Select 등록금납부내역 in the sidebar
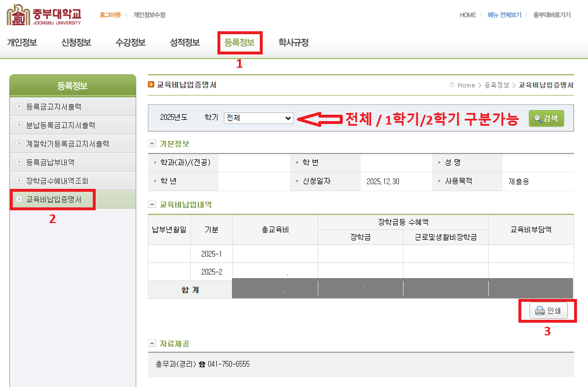 (50, 162)
